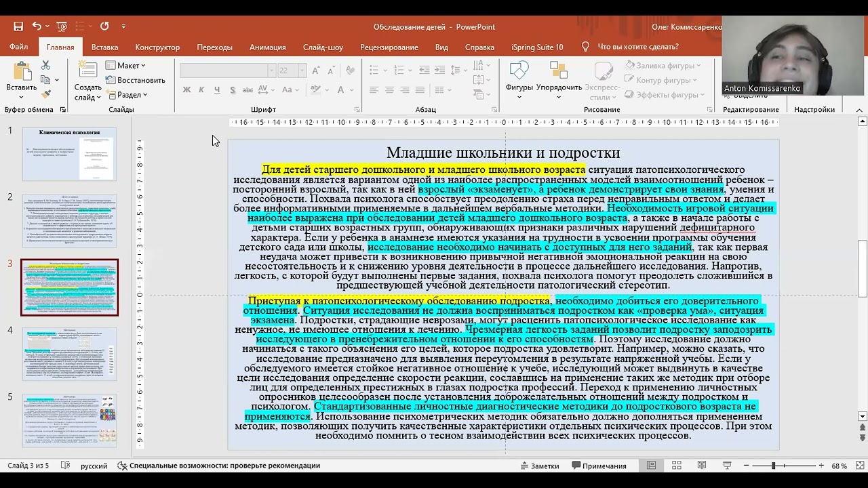Toggle underline Ч formatting
Screen dimensions: 868x488
[217, 89]
